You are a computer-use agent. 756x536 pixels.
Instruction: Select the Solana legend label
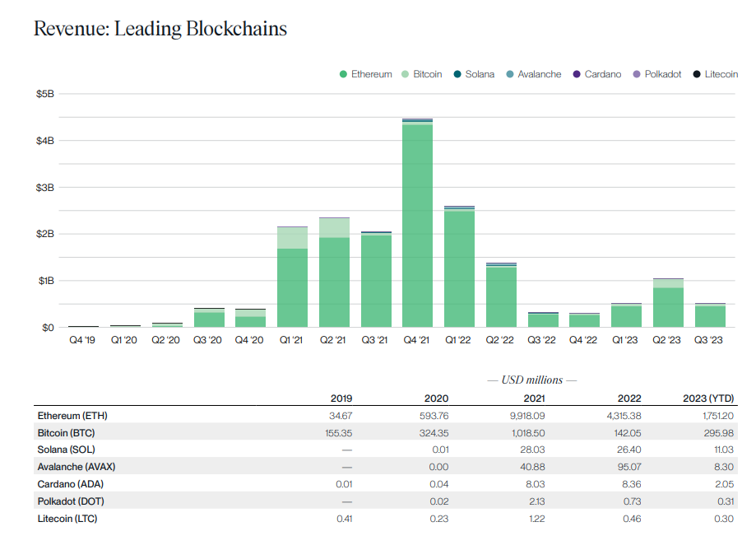(480, 74)
